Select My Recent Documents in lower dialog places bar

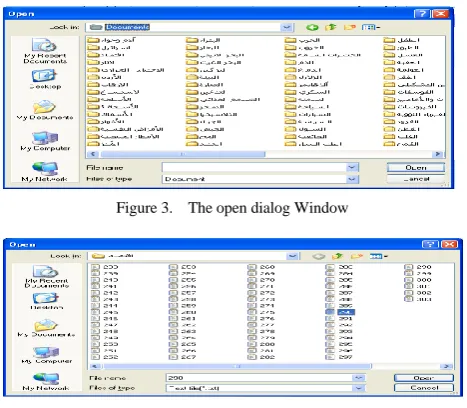tap(47, 277)
